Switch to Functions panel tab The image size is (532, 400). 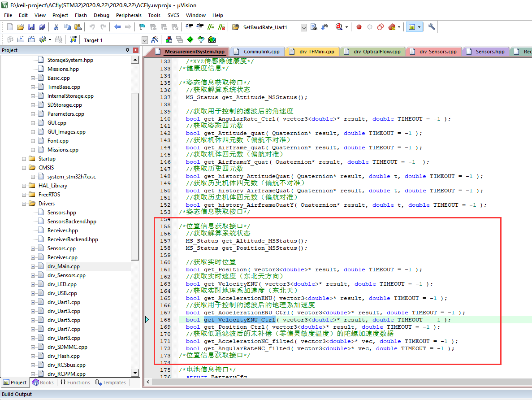(x=74, y=383)
